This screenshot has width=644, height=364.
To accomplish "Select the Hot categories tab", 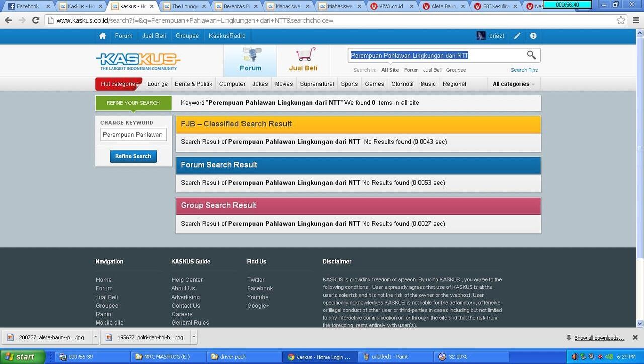I will click(x=119, y=84).
